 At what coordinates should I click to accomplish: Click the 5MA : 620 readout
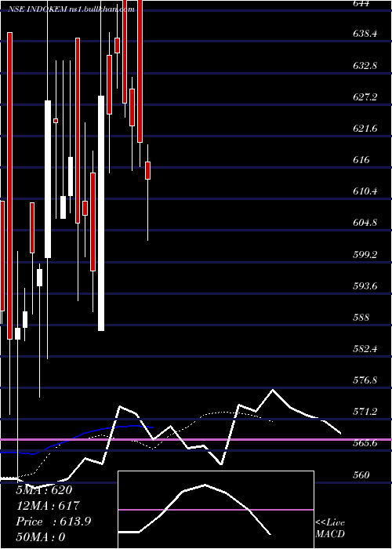tap(44, 489)
